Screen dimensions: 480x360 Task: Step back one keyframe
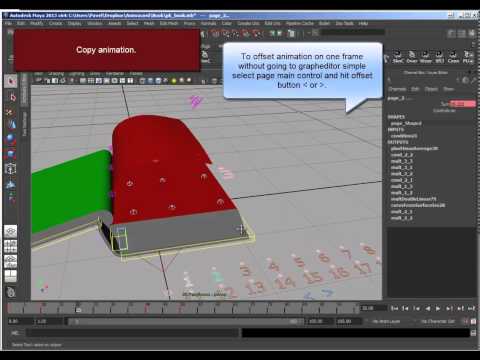(x=405, y=308)
